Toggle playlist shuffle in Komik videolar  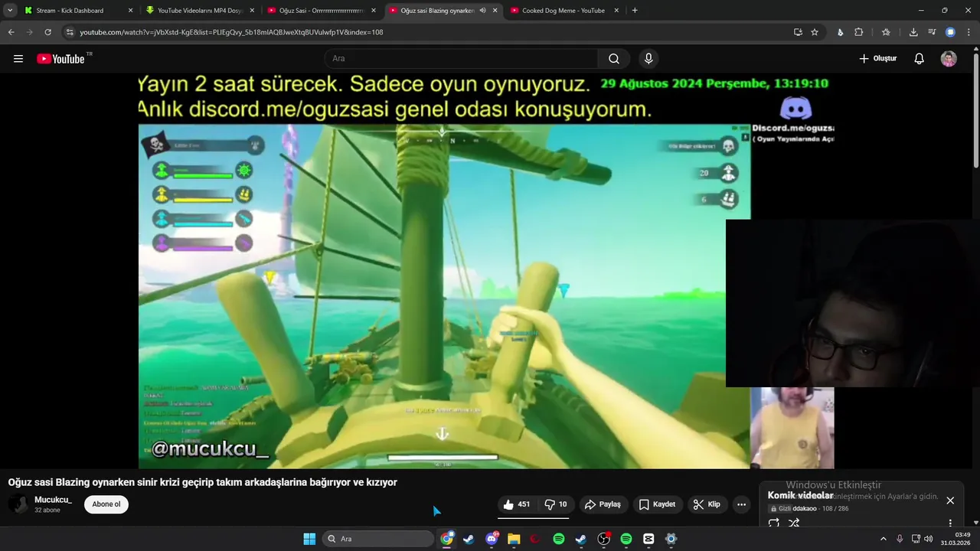coord(794,523)
